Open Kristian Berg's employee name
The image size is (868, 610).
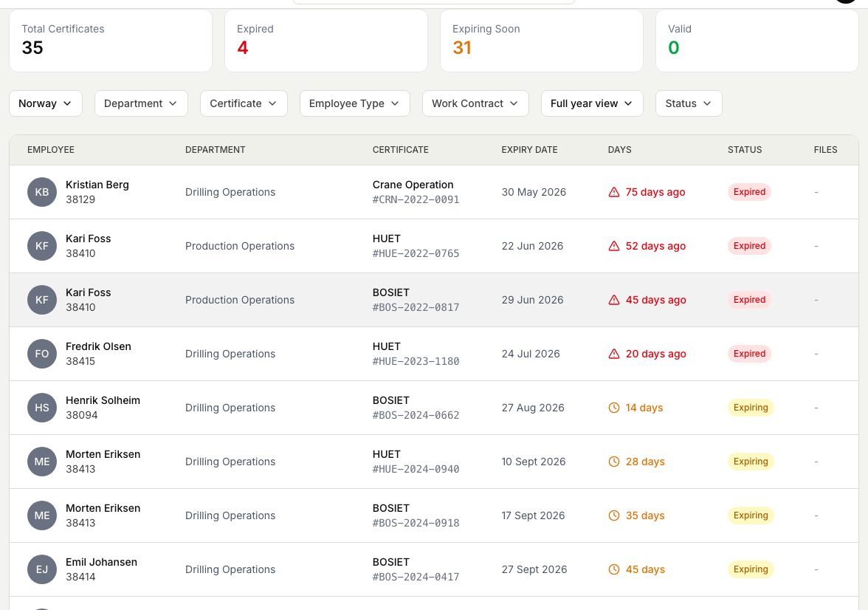97,185
